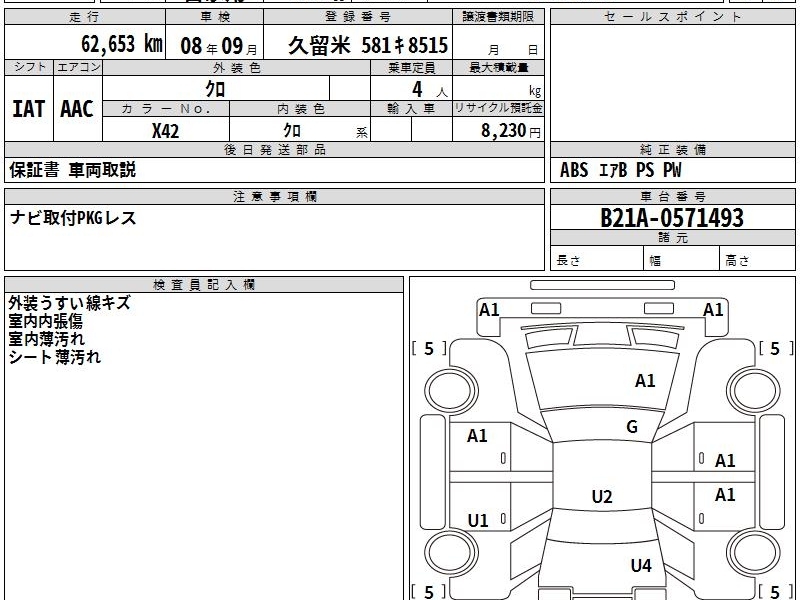The image size is (800, 600).
Task: Click the シフト header cell
Action: (x=29, y=67)
